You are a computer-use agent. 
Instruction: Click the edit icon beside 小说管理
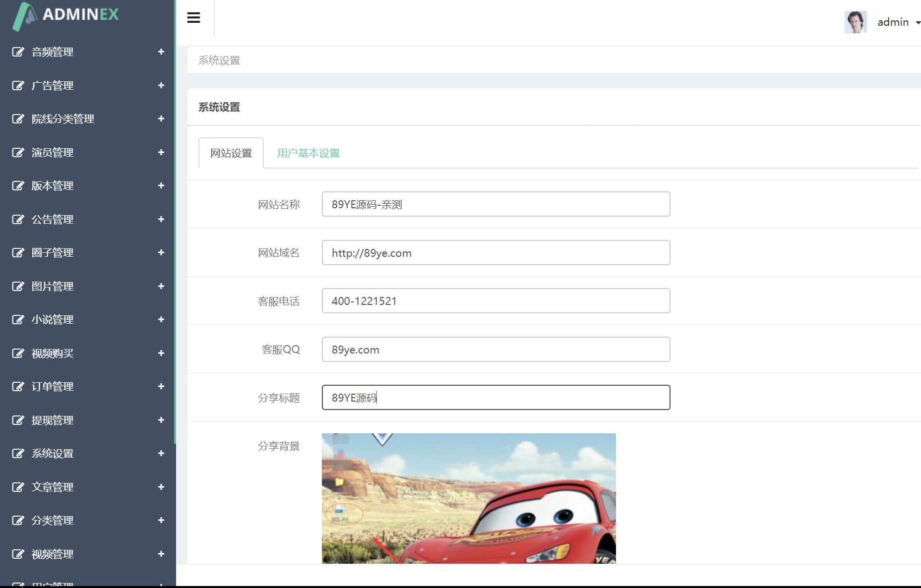click(18, 320)
